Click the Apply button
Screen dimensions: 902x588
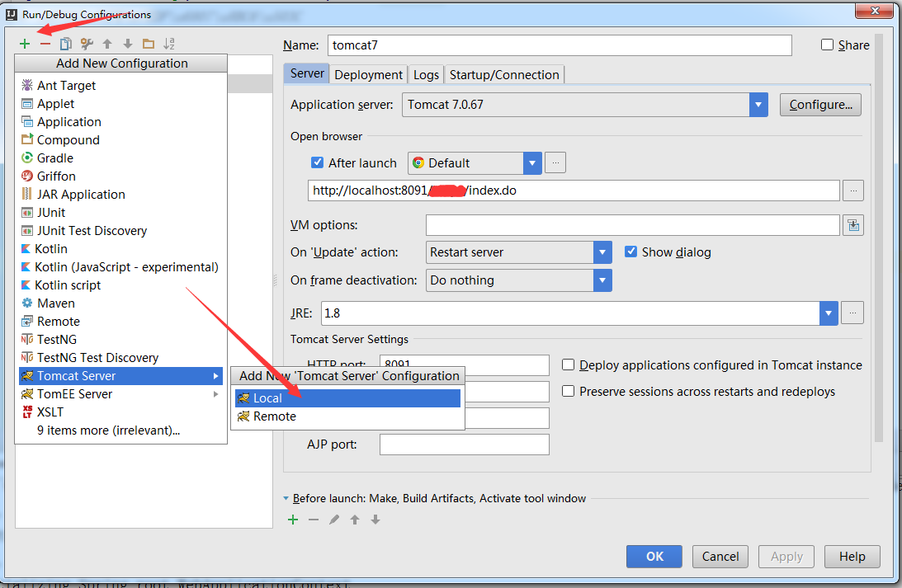786,557
